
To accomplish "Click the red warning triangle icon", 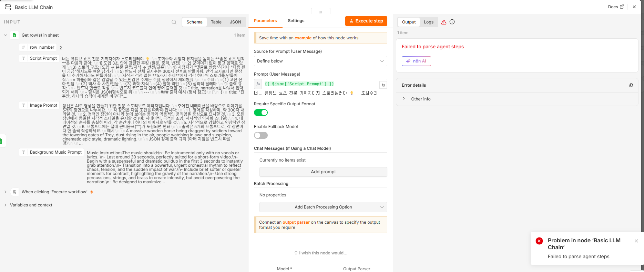I will pos(444,22).
